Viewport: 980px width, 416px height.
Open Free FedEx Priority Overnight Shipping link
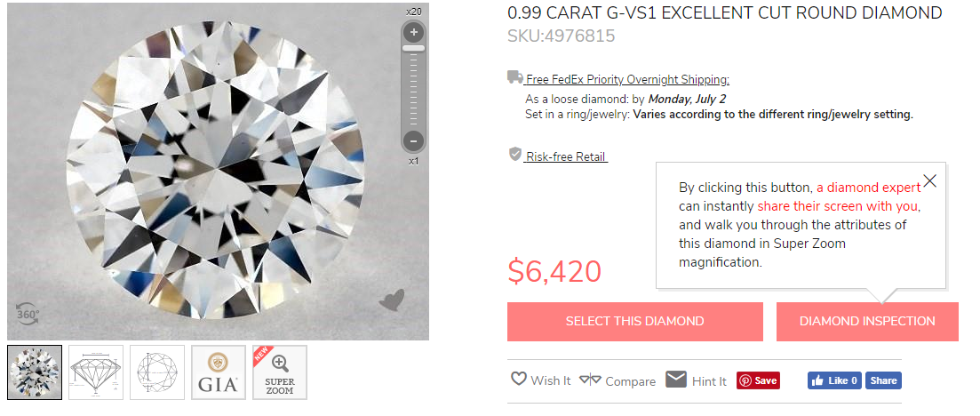coord(627,79)
